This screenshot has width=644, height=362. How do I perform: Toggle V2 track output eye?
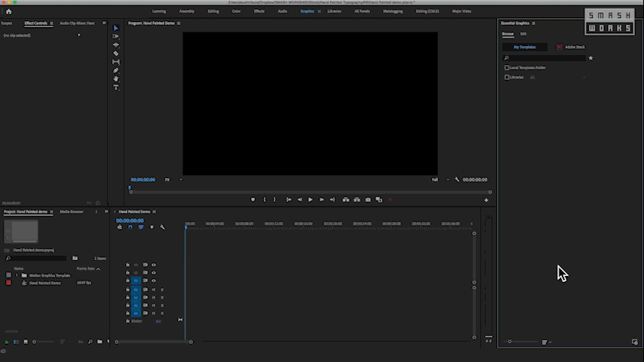click(x=154, y=273)
